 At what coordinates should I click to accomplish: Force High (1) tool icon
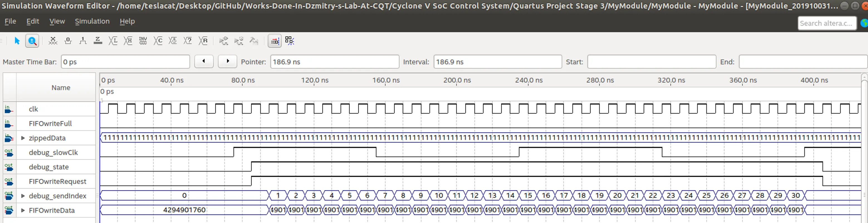(x=83, y=41)
